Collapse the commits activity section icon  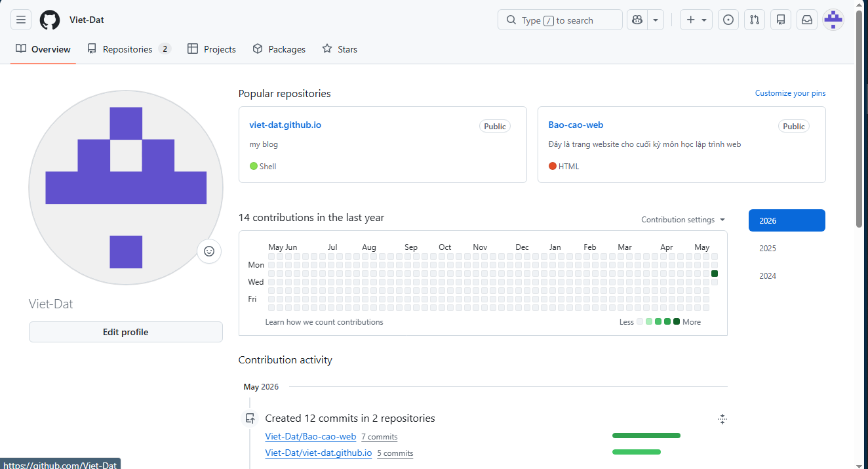click(722, 419)
